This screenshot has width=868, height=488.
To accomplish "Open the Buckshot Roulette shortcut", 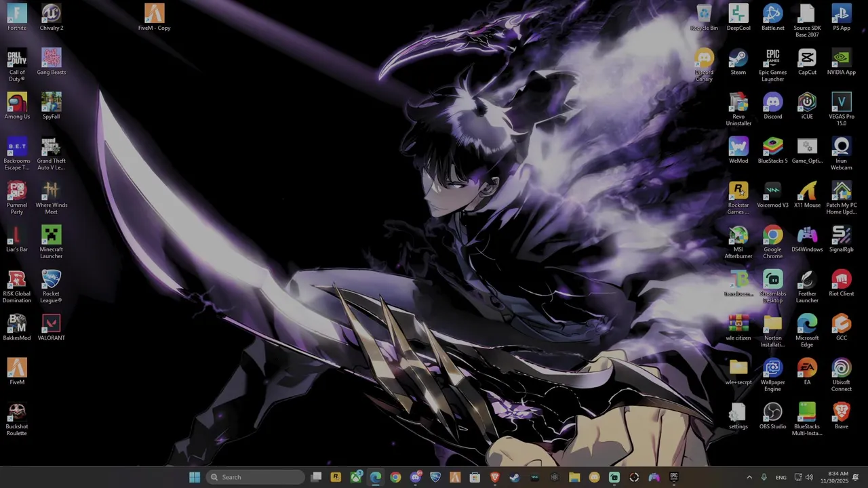I will pos(17,419).
